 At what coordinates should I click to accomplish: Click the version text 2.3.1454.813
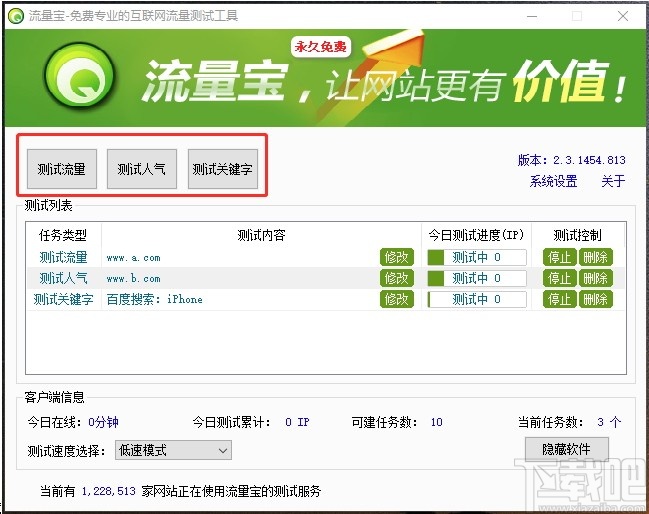point(589,160)
